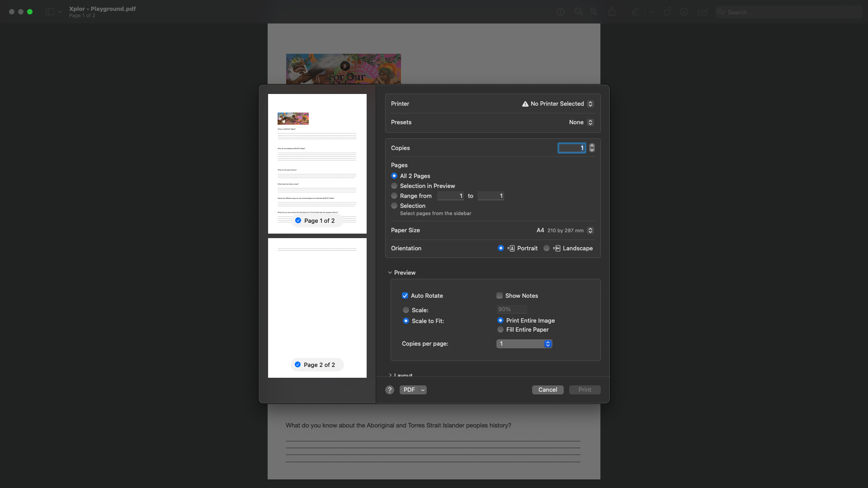Rotate the document page

point(668,12)
